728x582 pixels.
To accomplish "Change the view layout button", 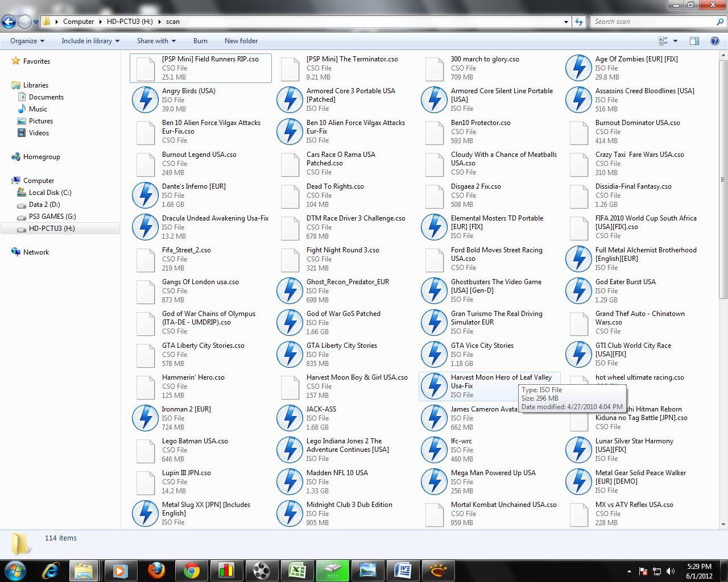I will [x=663, y=41].
